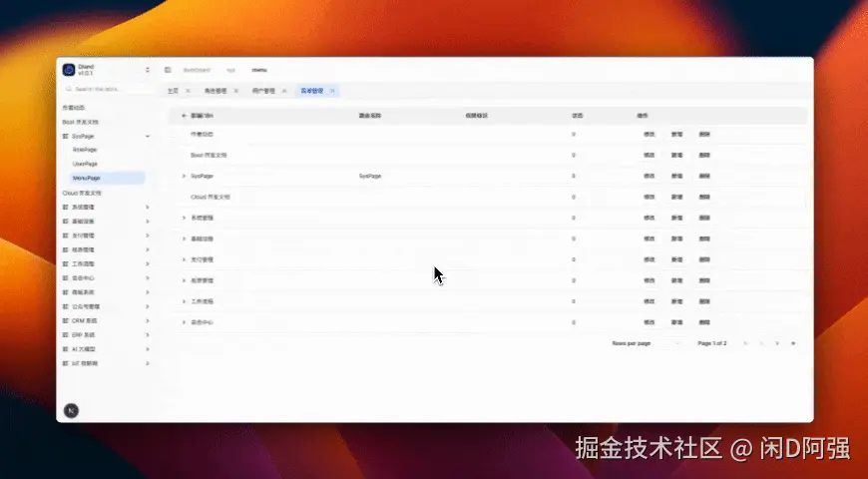Switch to the 主页 tab

[174, 91]
